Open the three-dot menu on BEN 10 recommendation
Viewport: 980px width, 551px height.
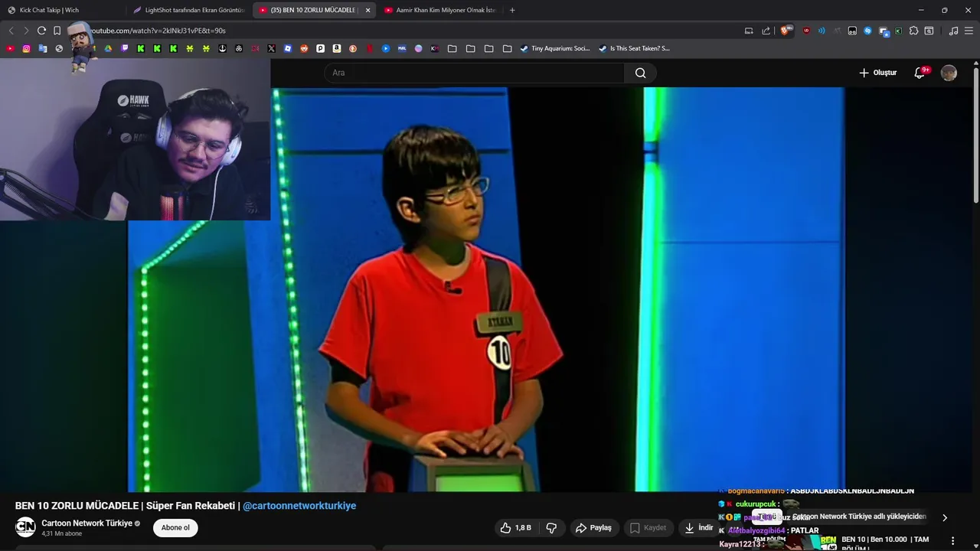pos(952,540)
